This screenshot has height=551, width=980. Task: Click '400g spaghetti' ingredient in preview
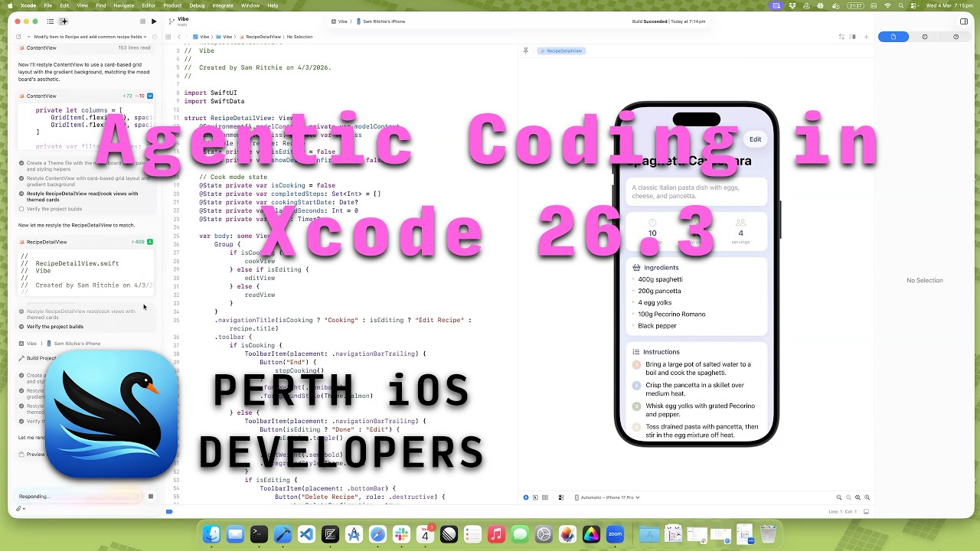660,279
